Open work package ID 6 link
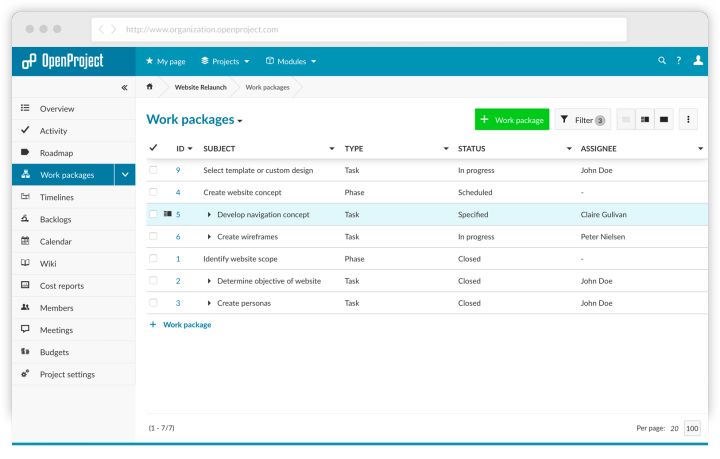Viewport: 720px width, 459px height. click(x=178, y=237)
